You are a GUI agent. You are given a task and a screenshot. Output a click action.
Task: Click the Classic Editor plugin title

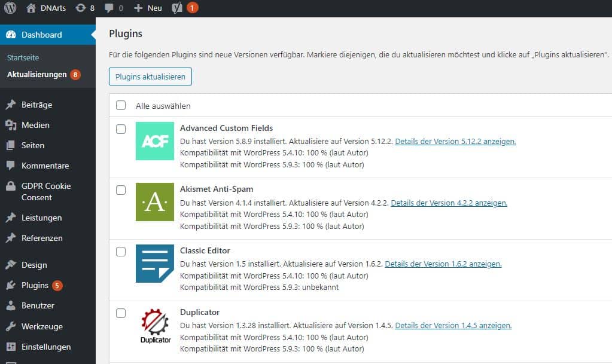(205, 250)
